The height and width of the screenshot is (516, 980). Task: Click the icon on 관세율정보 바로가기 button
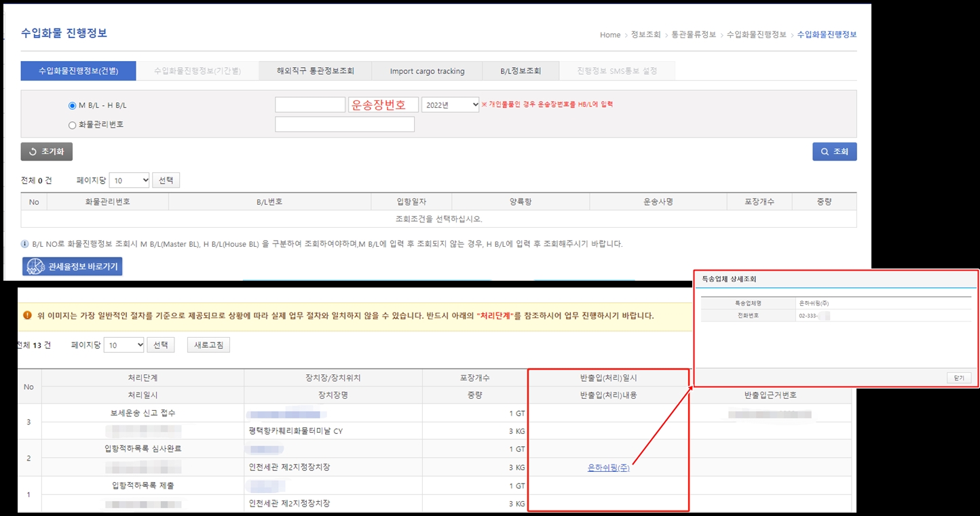(x=35, y=267)
